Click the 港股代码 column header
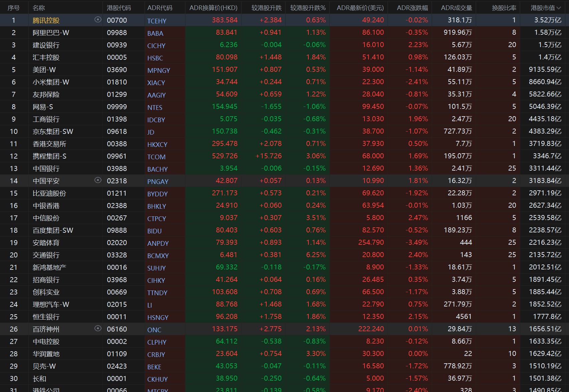This screenshot has width=569, height=392. 119,8
